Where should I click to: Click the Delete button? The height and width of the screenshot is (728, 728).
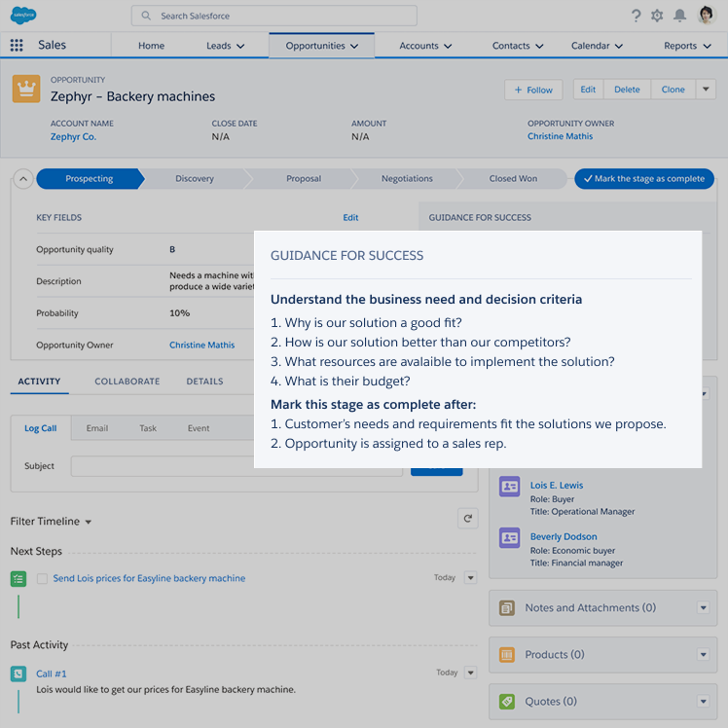pyautogui.click(x=627, y=90)
